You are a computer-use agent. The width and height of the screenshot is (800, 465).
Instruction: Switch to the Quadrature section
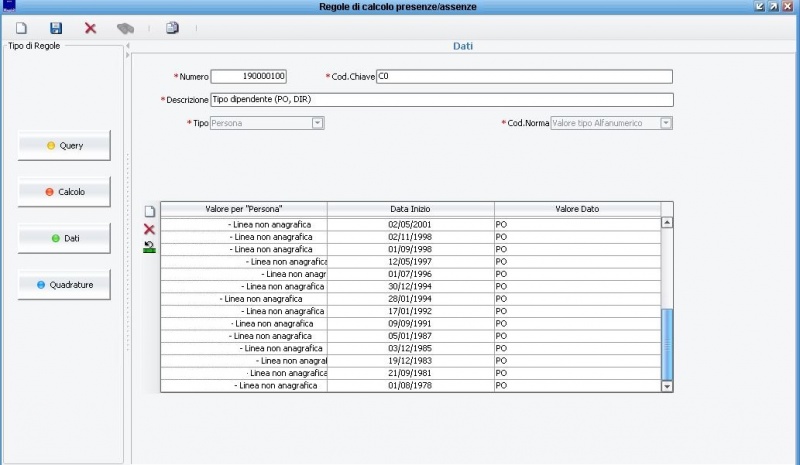pyautogui.click(x=64, y=285)
